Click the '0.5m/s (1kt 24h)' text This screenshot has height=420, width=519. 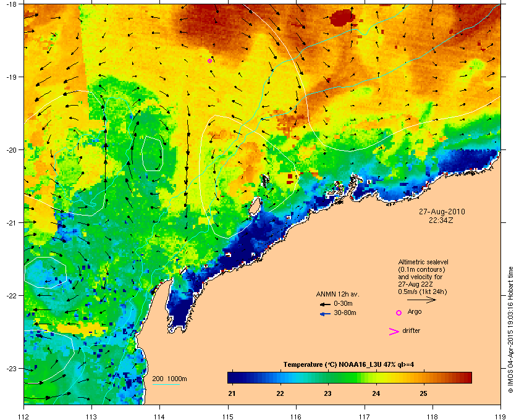pos(423,292)
